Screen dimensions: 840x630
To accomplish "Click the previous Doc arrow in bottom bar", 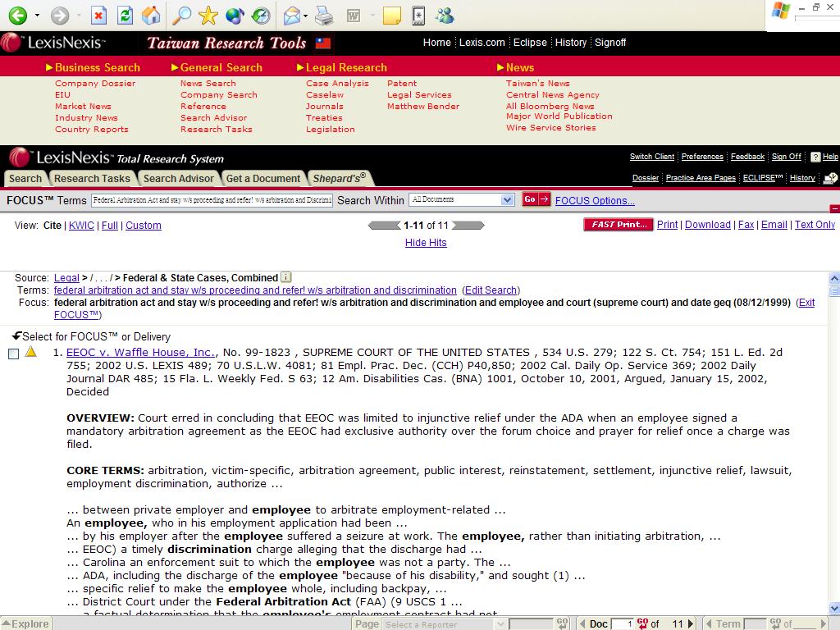I will (x=583, y=623).
